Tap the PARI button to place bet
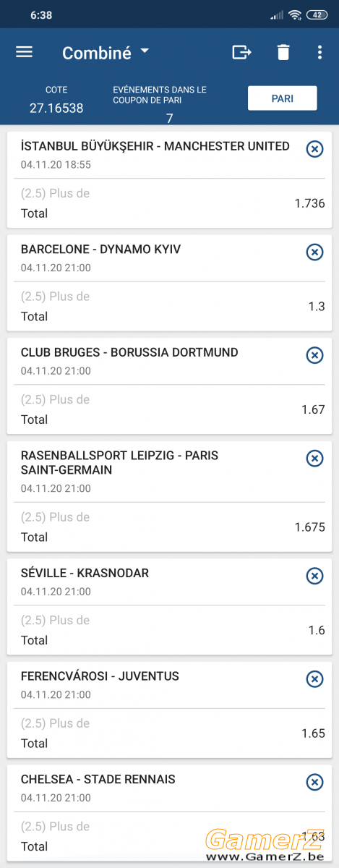This screenshot has height=868, width=339. [282, 98]
